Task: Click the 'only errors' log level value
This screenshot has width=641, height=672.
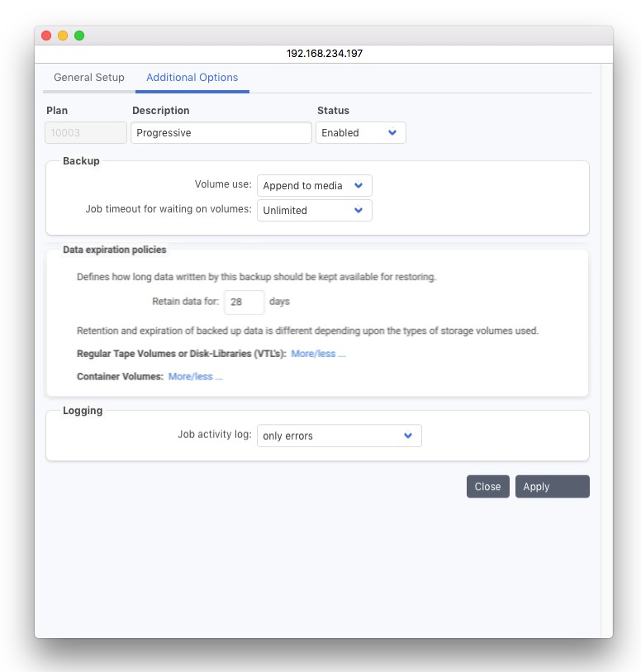Action: coord(288,436)
